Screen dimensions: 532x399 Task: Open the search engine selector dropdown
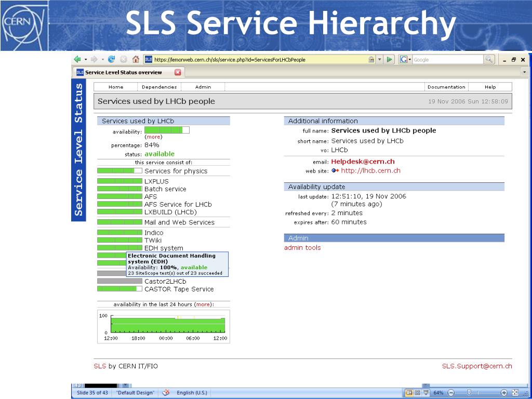tap(410, 60)
